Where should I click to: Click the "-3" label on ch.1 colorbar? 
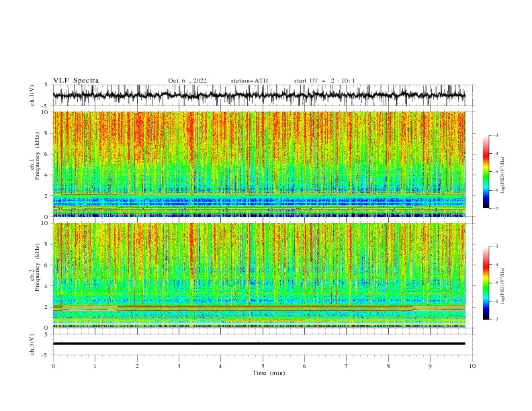coord(495,135)
